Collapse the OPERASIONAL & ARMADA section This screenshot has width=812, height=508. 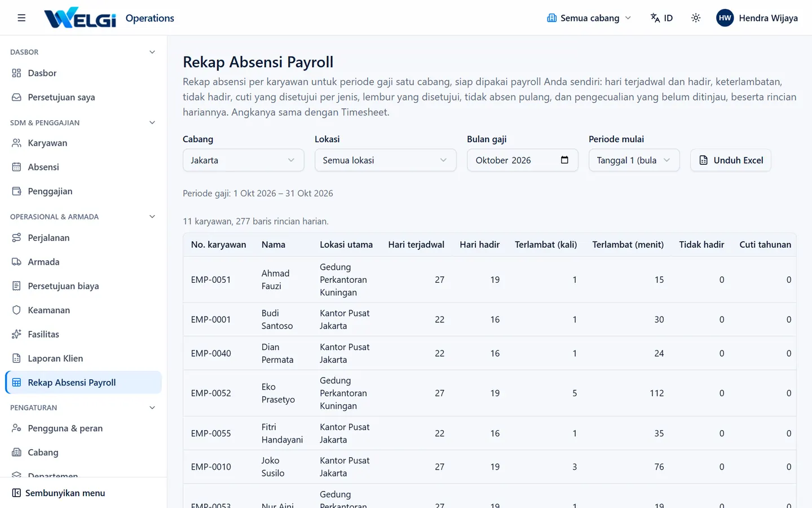coord(152,217)
